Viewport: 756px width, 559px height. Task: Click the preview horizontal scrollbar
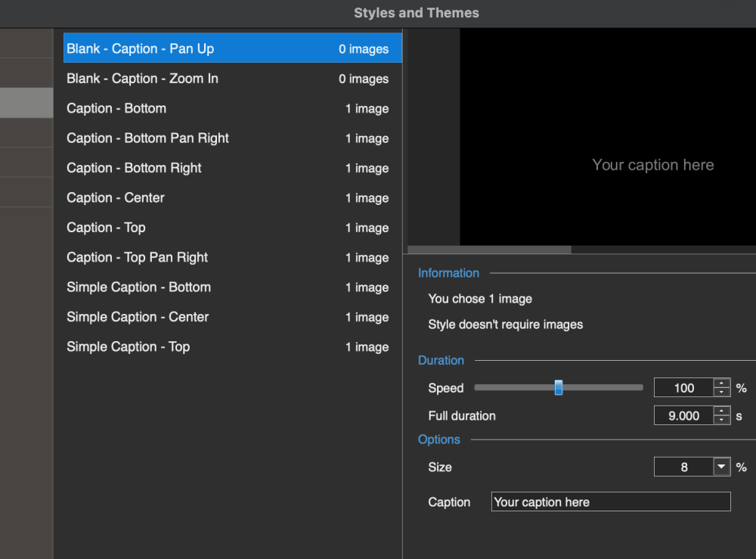coord(489,250)
